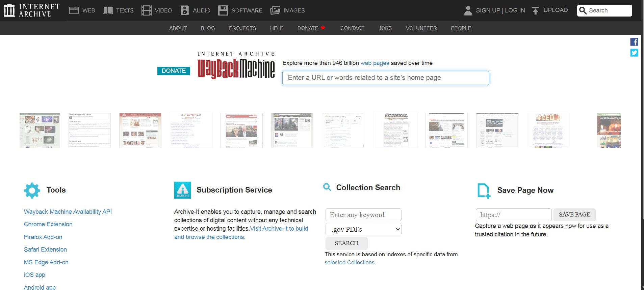The width and height of the screenshot is (644, 290).
Task: Open the Ultimate archived page thumbnail
Action: tap(396, 130)
